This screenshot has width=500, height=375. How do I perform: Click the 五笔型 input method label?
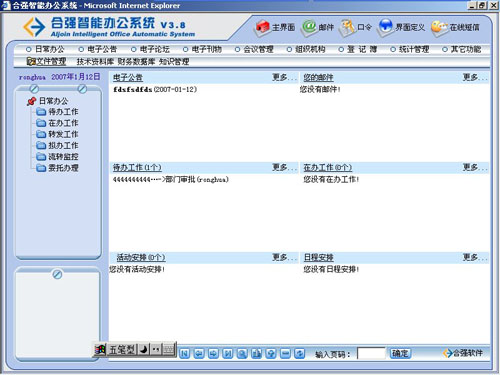[122, 350]
